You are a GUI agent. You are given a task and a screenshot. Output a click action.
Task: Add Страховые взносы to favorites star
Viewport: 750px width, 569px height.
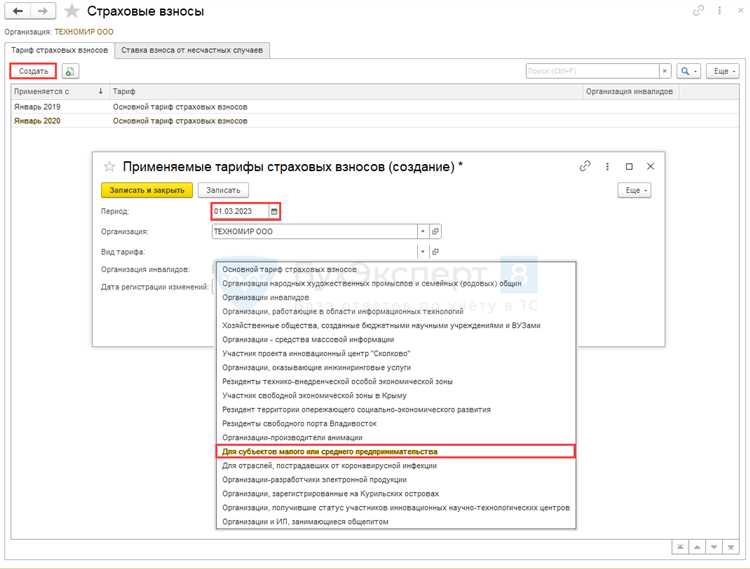coord(72,11)
